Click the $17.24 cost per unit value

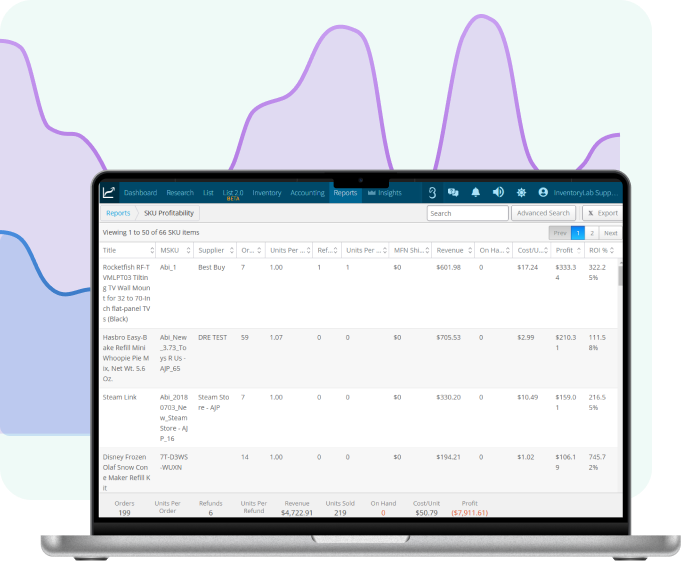point(527,267)
